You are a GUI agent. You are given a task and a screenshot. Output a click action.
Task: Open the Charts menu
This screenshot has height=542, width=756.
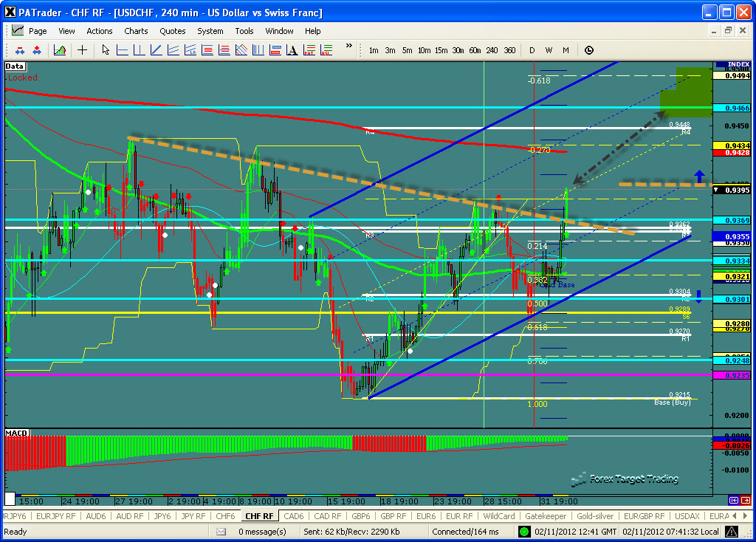pyautogui.click(x=136, y=31)
